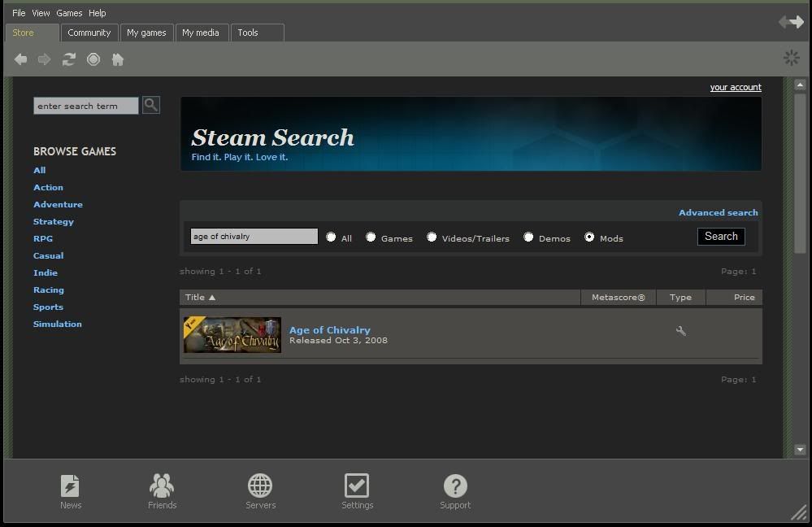Viewport: 812px width, 527px height.
Task: Open the Age of Chivalry thumbnail image
Action: 232,335
